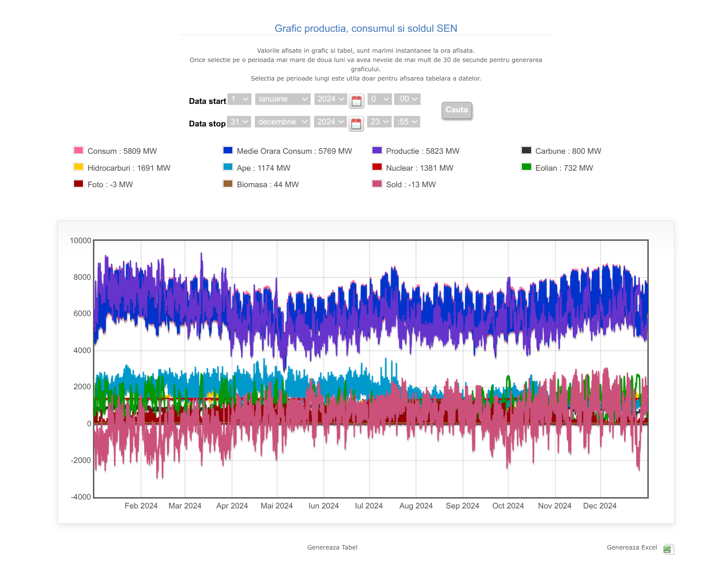728x564 pixels.
Task: Toggle the Medie Orara Consum legend swatch
Action: click(x=228, y=151)
